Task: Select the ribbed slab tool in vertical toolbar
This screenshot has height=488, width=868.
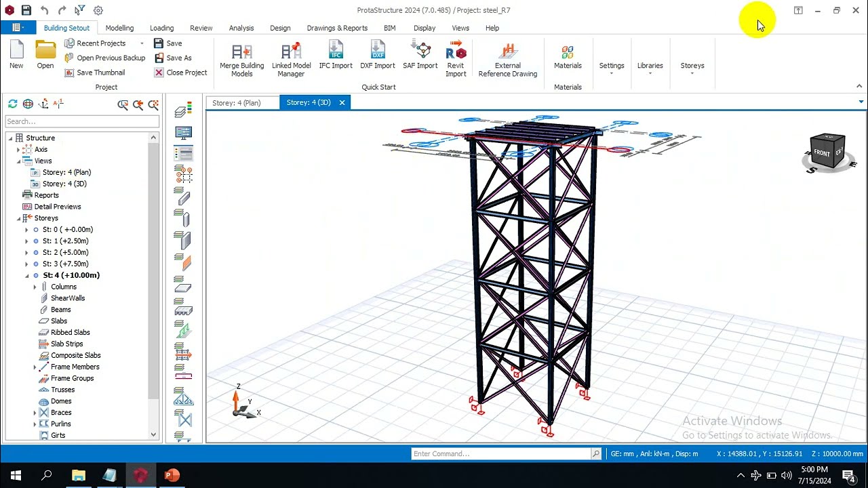Action: [183, 307]
